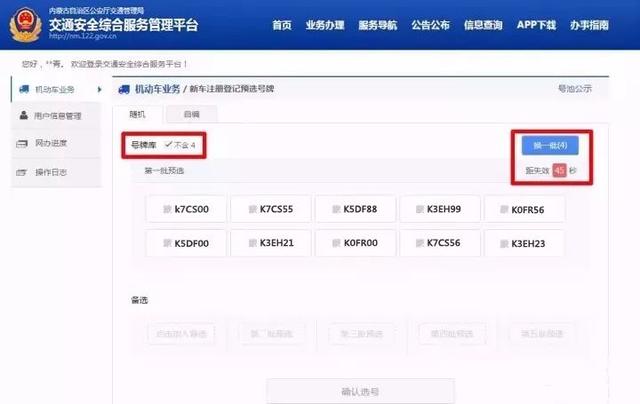The height and width of the screenshot is (404, 640).
Task: Open the 号池公示 link
Action: coord(575,89)
